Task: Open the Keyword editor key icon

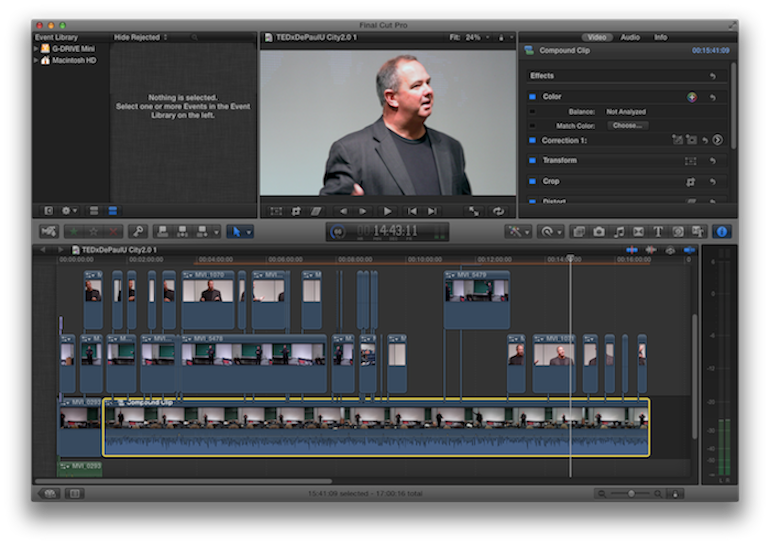Action: click(x=138, y=231)
